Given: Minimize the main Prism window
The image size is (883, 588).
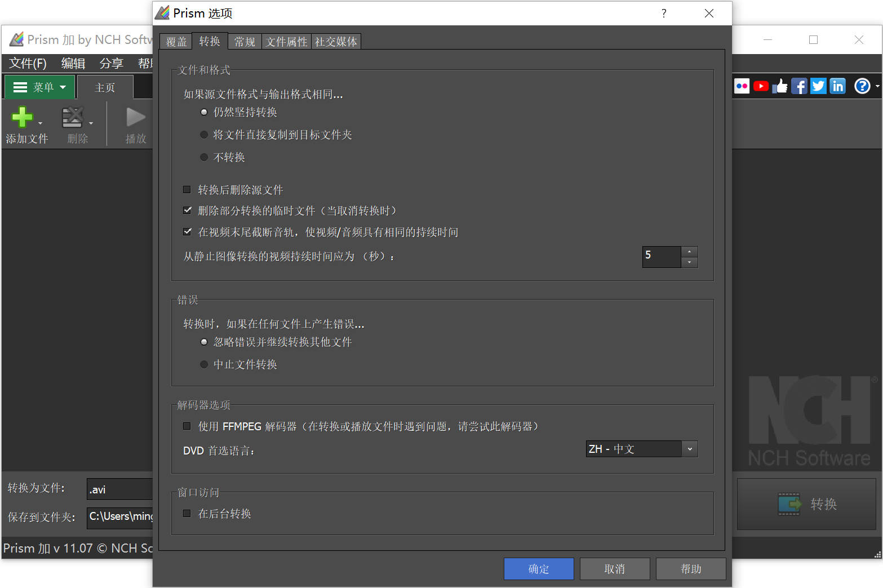Looking at the screenshot, I should pos(767,39).
